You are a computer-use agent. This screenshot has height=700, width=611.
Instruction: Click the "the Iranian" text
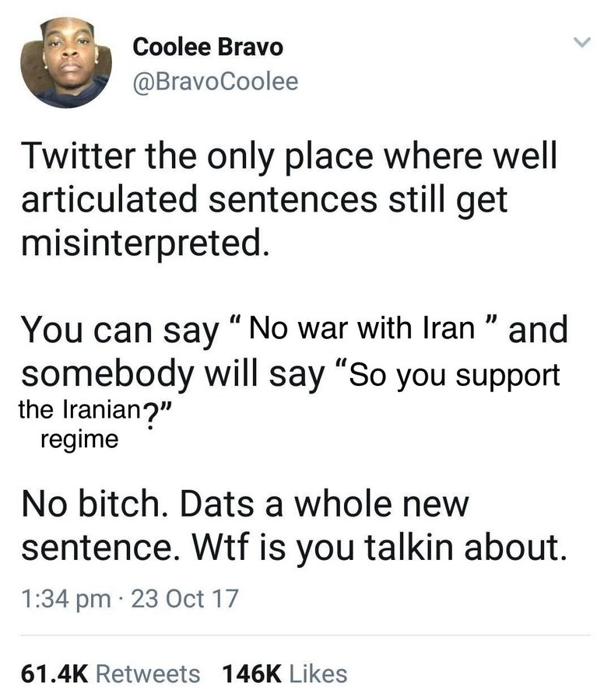click(x=76, y=411)
